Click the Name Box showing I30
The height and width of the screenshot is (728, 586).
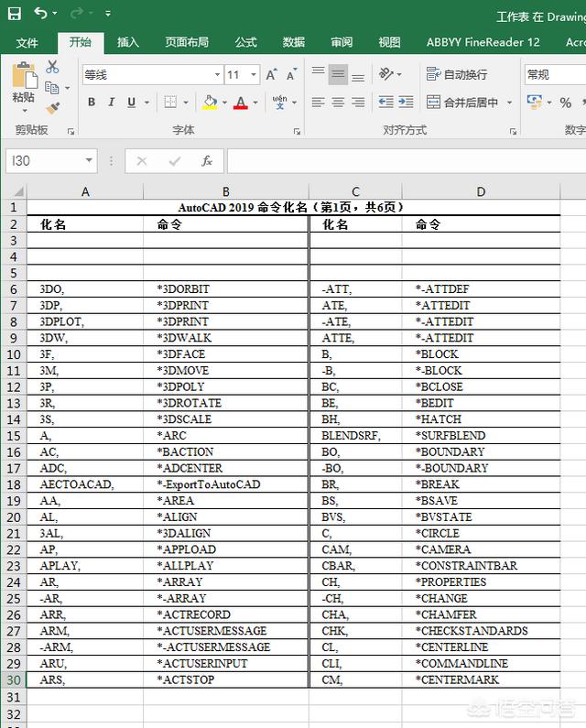coord(44,160)
